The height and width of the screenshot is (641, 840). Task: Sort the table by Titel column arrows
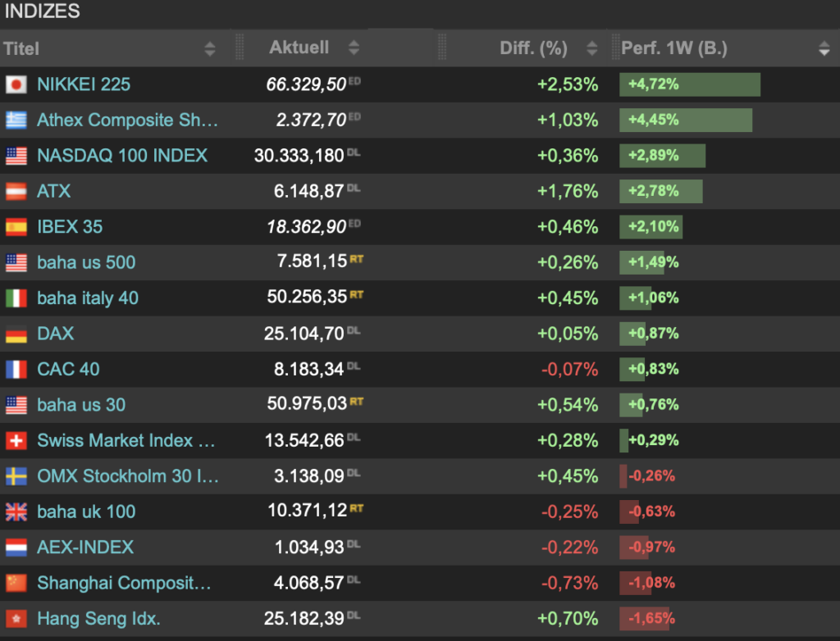(x=210, y=48)
